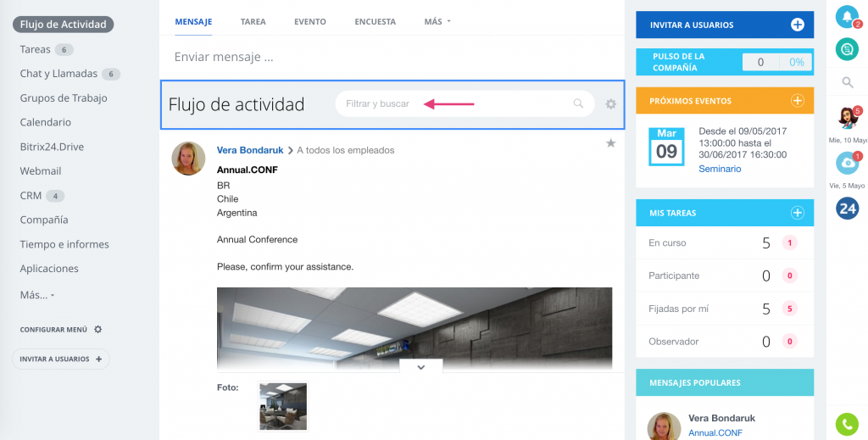
Task: Open the notifications bell icon
Action: (x=847, y=17)
